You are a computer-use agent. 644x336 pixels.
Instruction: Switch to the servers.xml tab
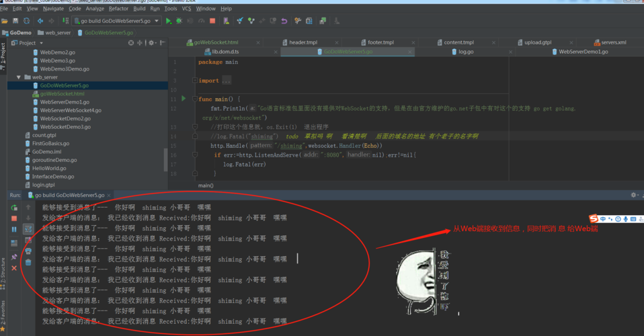[614, 42]
